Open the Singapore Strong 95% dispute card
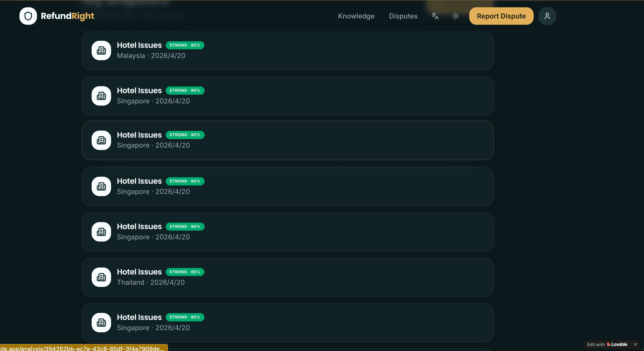This screenshot has height=351, width=644. (x=287, y=323)
